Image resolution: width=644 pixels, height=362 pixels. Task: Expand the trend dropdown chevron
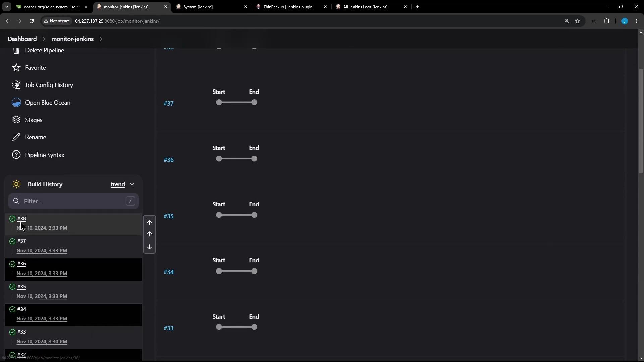point(132,184)
